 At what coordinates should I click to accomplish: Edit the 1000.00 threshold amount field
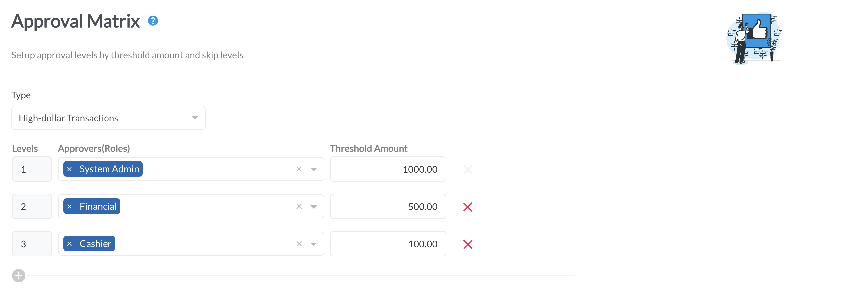pos(388,169)
